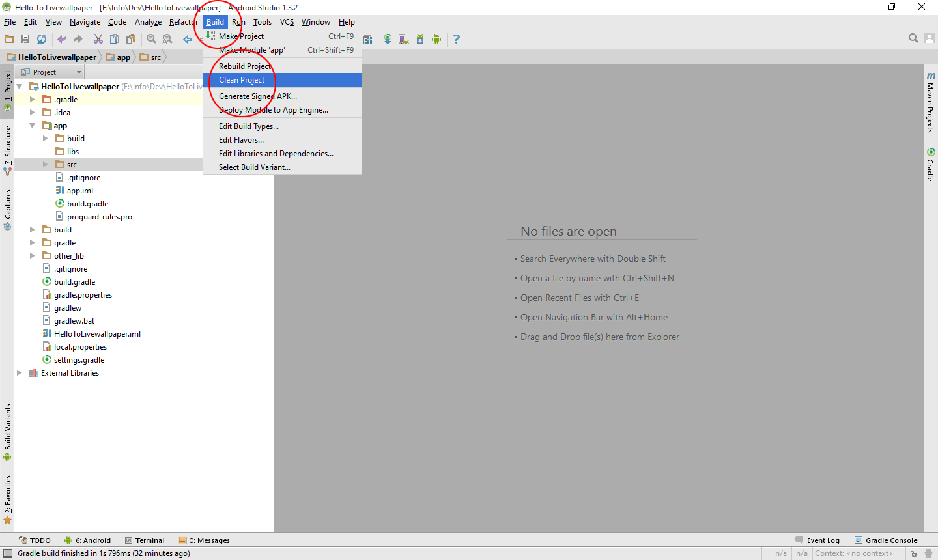Expand the .gradle folder
Viewport: 938px width, 560px height.
click(33, 100)
